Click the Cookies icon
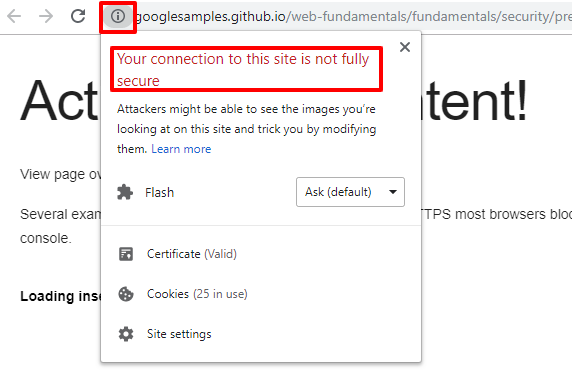This screenshot has width=572, height=374. point(126,294)
